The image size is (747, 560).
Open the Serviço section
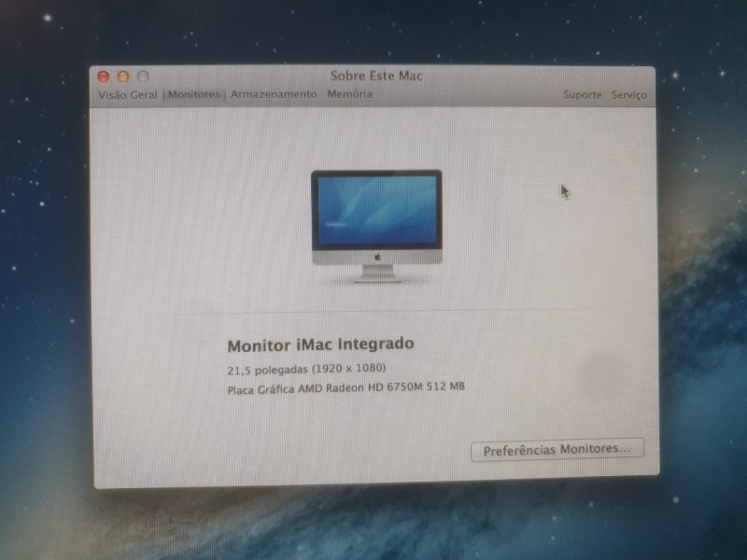[x=628, y=95]
